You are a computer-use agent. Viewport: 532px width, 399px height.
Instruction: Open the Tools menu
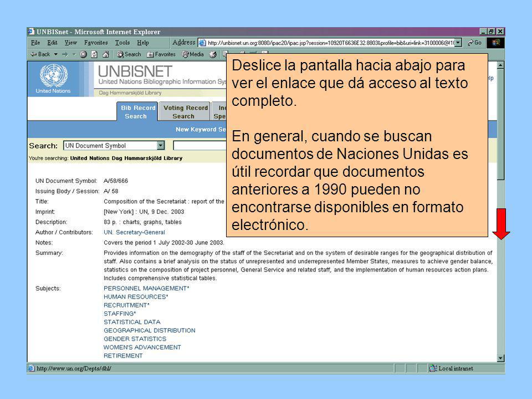pyautogui.click(x=122, y=43)
